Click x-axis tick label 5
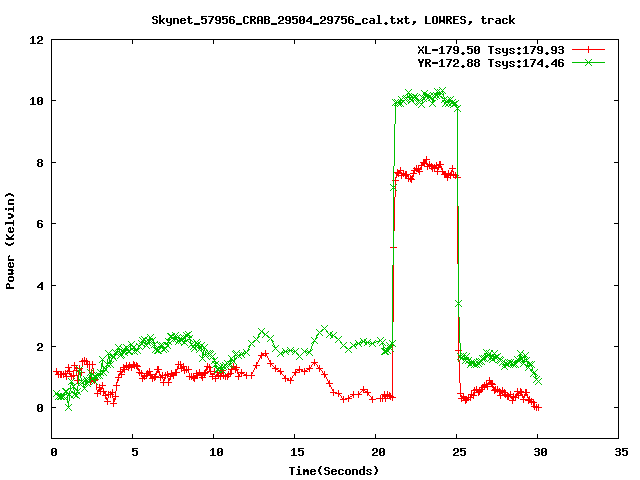 tap(135, 452)
